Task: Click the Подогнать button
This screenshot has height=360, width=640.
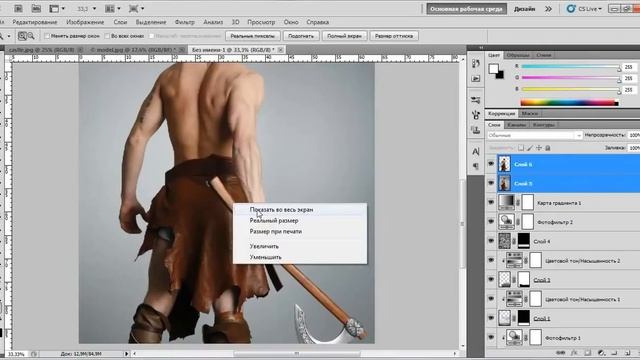Action: 301,36
